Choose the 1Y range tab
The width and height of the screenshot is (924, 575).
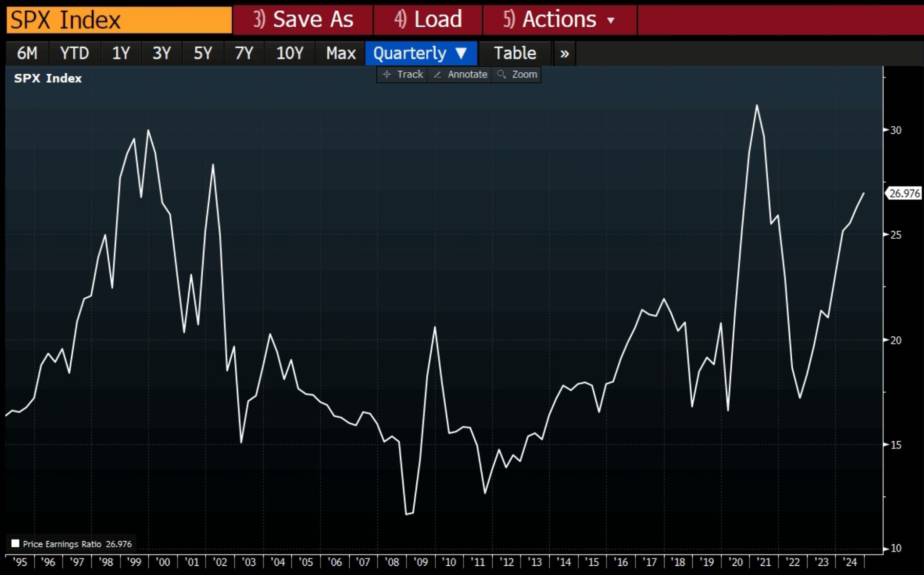[x=121, y=53]
